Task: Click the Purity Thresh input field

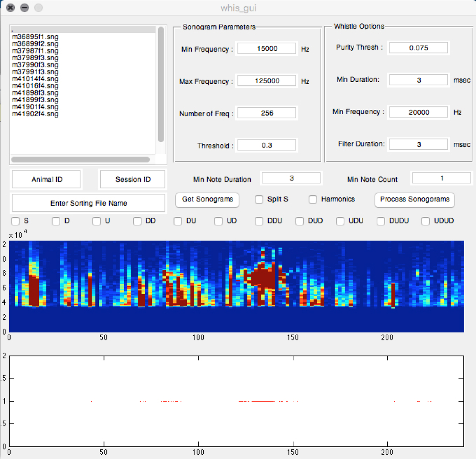Action: [x=418, y=48]
